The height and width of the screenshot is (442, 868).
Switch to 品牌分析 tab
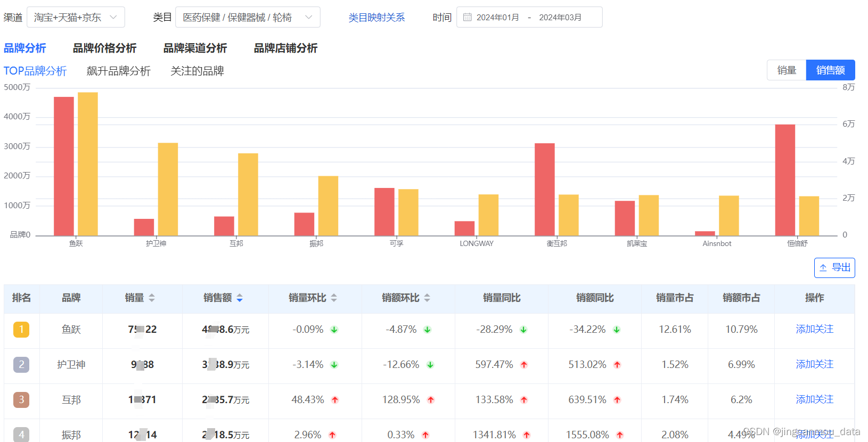[25, 48]
